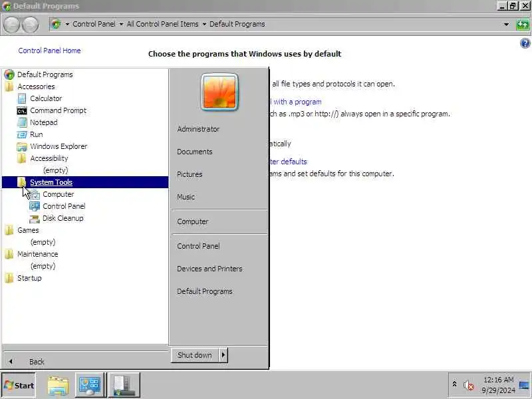The width and height of the screenshot is (532, 399).
Task: Click Default Programs breadcrumb segment
Action: pos(237,24)
